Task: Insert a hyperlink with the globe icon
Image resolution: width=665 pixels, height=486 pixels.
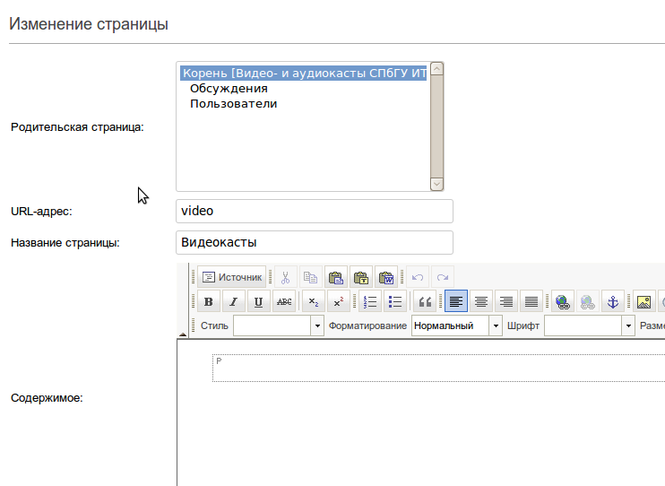Action: point(562,301)
